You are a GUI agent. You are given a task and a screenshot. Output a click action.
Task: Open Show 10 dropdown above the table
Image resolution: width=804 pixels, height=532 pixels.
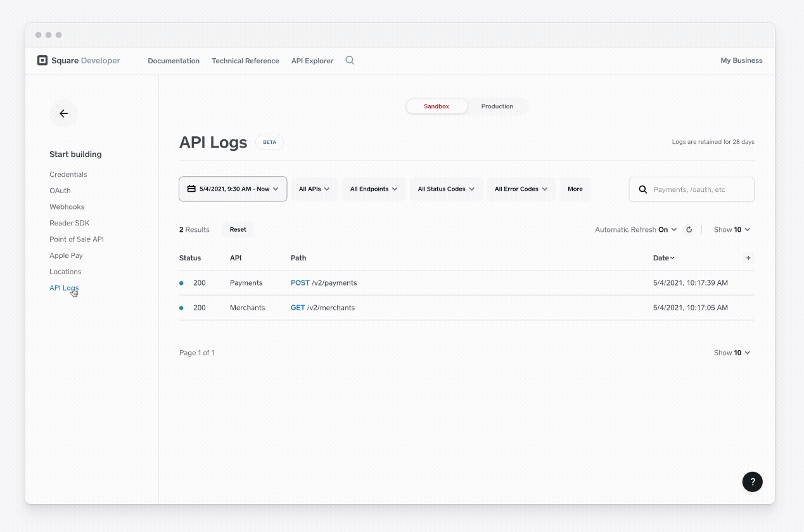click(732, 230)
